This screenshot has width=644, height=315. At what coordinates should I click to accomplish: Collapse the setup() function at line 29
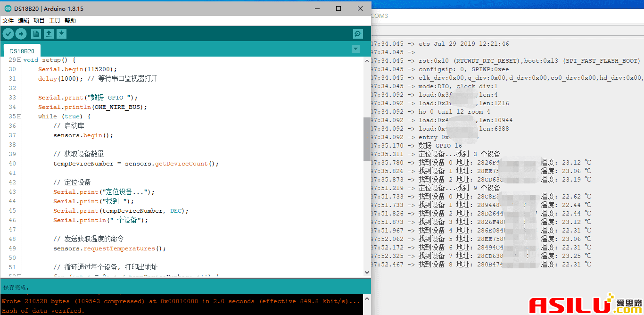(x=19, y=60)
